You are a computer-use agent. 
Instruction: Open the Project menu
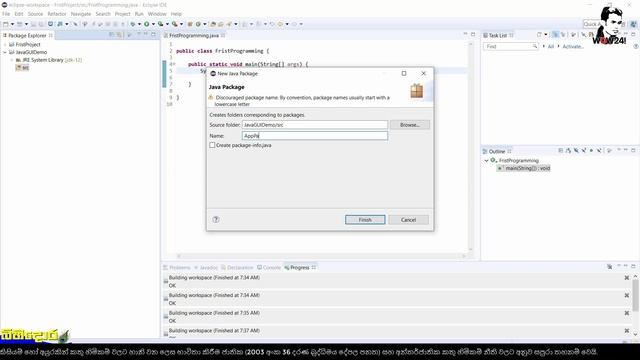coord(122,14)
